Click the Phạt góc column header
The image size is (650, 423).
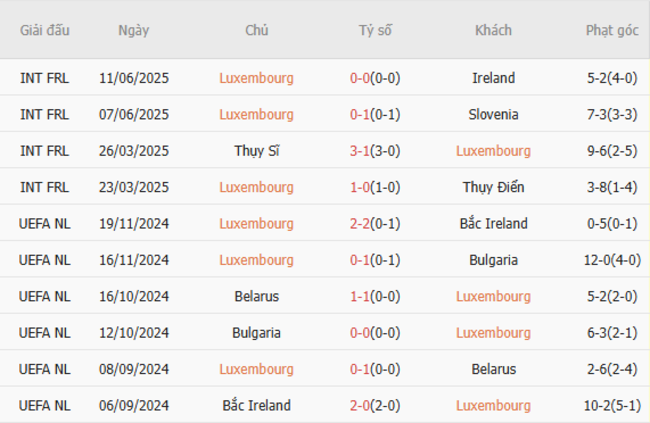click(612, 30)
